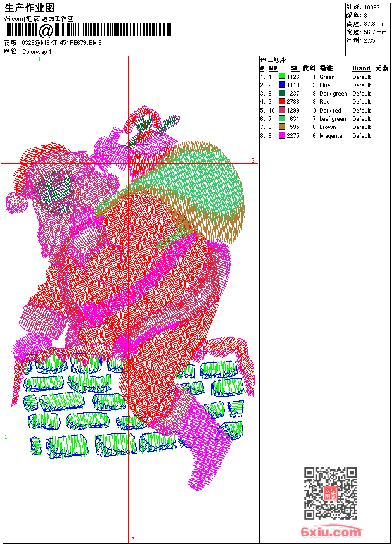Click the 'St.' column header

tap(295, 68)
